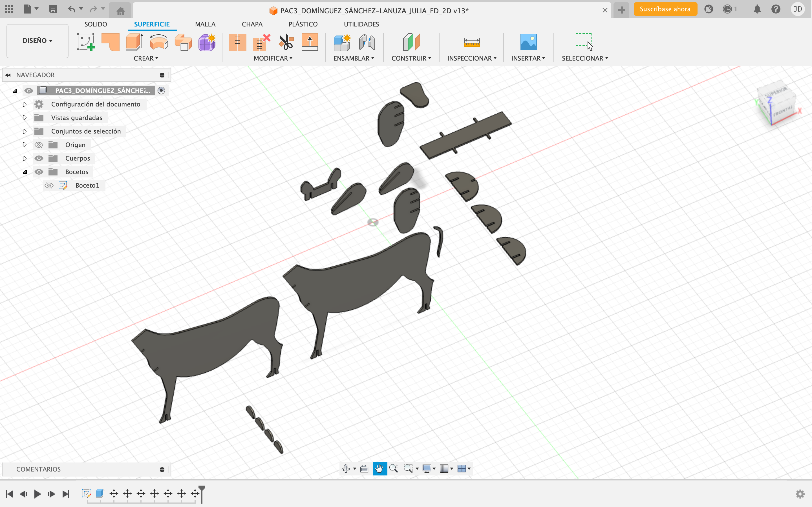Hide the Cuerpos folder visibility
The width and height of the screenshot is (812, 507).
tap(39, 158)
